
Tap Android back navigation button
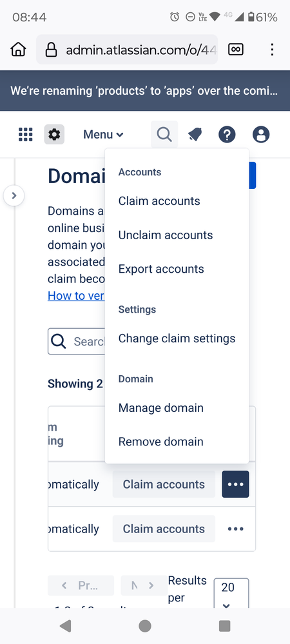coord(65,626)
